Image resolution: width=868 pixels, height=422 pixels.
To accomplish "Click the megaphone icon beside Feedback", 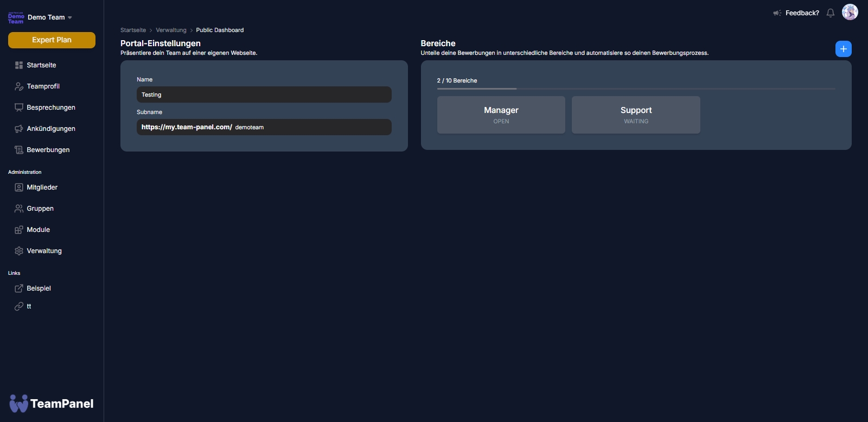I will 777,13.
